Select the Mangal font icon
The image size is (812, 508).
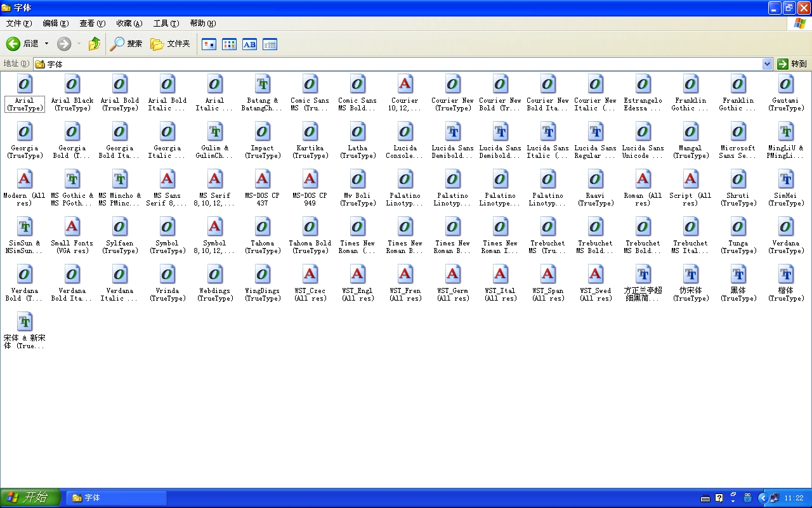point(691,131)
